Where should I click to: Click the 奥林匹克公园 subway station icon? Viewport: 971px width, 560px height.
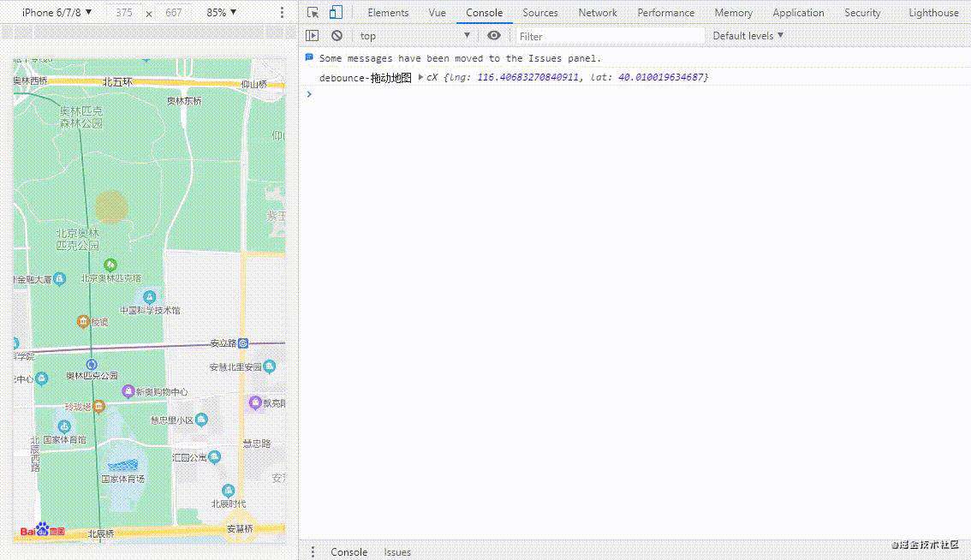pos(91,364)
